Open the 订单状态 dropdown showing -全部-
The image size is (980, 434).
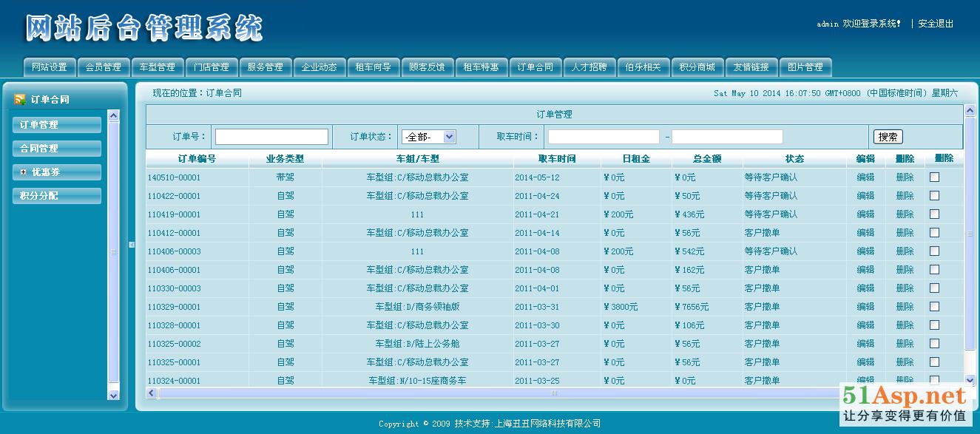tap(428, 137)
